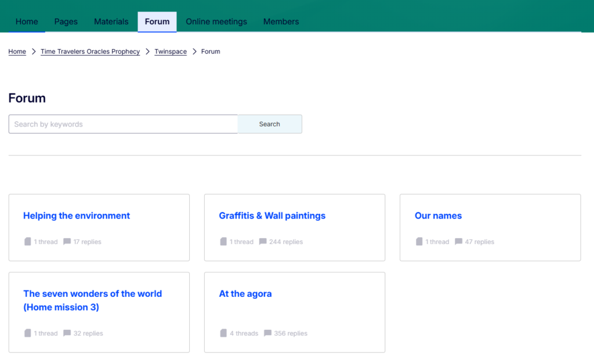Click the 356 replies count text
Screen dimensions: 594x364
point(291,333)
